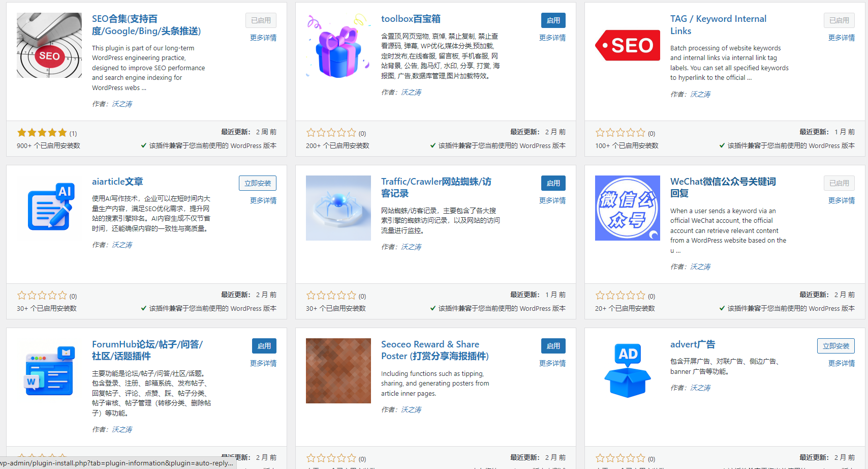
Task: Click the toolbox百宝箱 gift box icon
Action: coord(338,45)
